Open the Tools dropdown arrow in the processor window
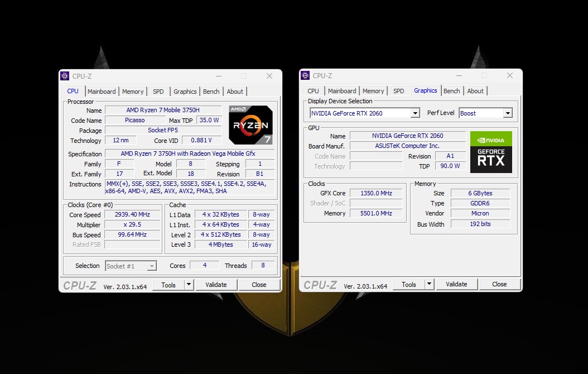 189,285
